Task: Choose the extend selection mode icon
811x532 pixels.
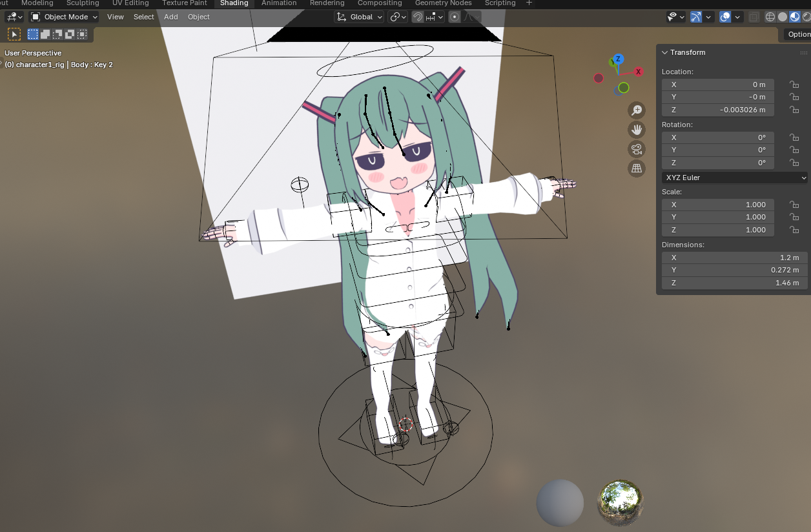Action: [45, 34]
